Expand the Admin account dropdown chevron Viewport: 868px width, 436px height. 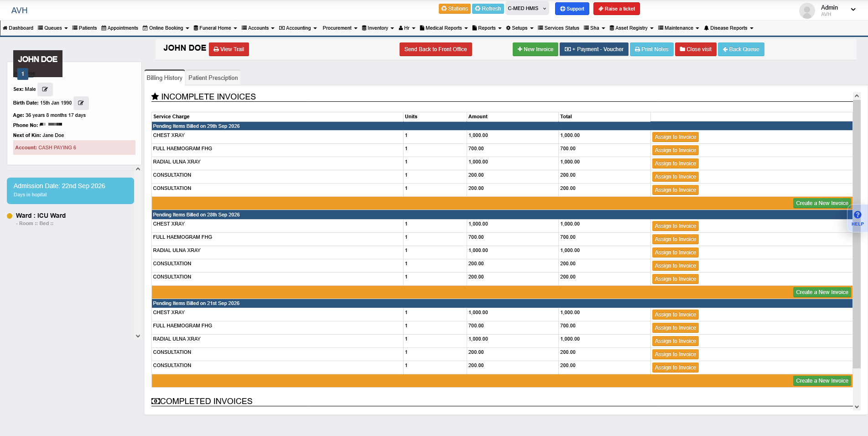click(853, 10)
